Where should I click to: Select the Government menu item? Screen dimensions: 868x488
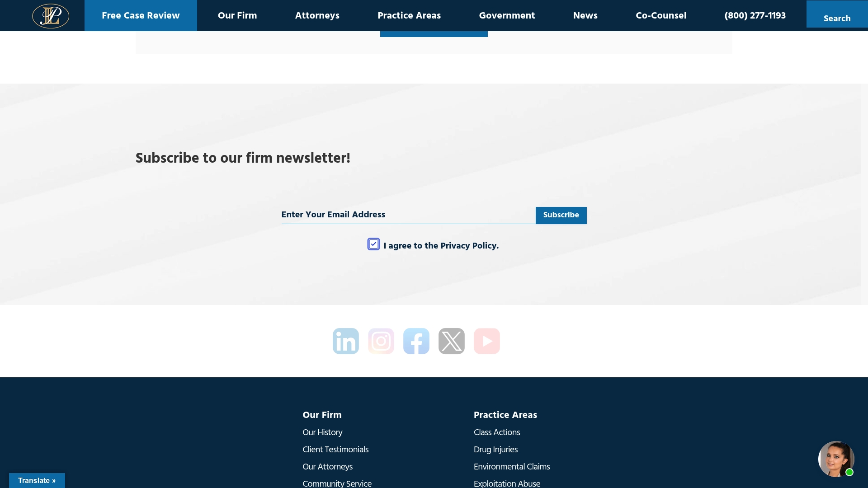(507, 15)
